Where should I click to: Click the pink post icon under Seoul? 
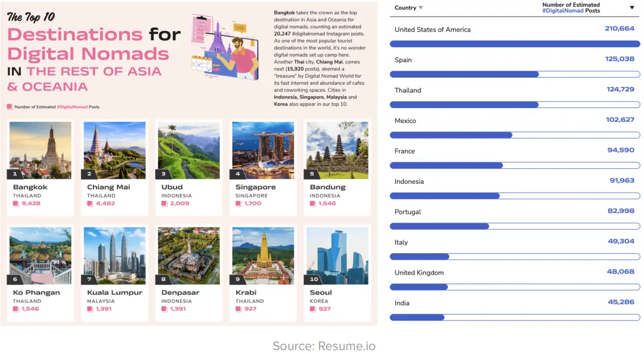point(313,309)
